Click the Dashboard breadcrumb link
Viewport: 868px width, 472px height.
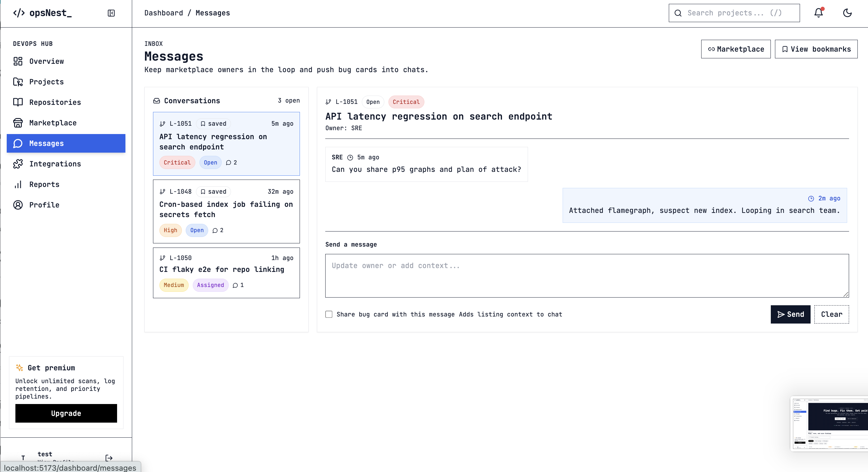pos(163,13)
